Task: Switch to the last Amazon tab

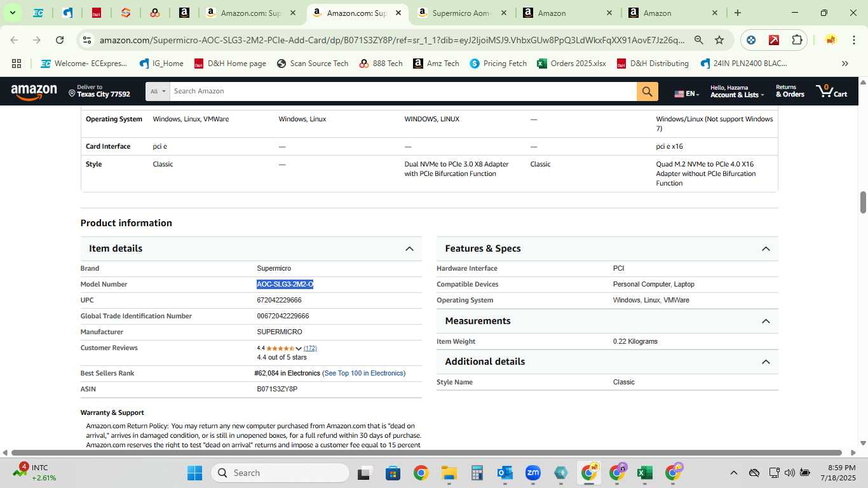Action: click(x=673, y=13)
